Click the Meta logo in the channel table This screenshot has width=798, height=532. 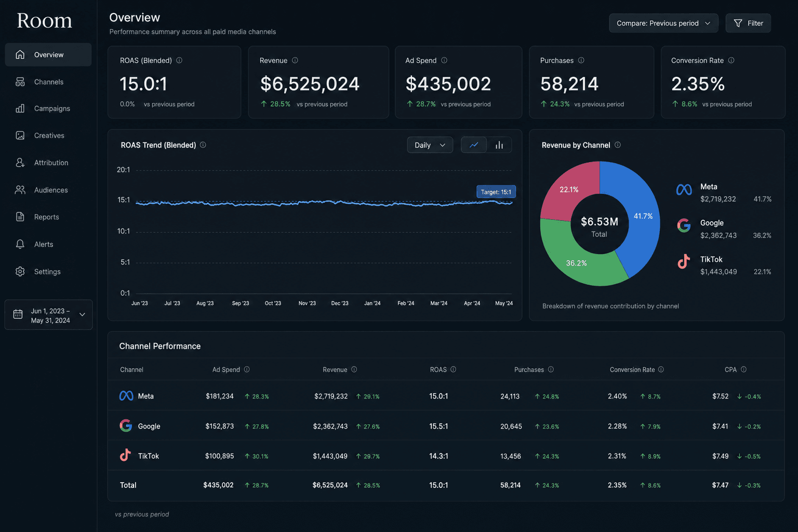click(126, 396)
